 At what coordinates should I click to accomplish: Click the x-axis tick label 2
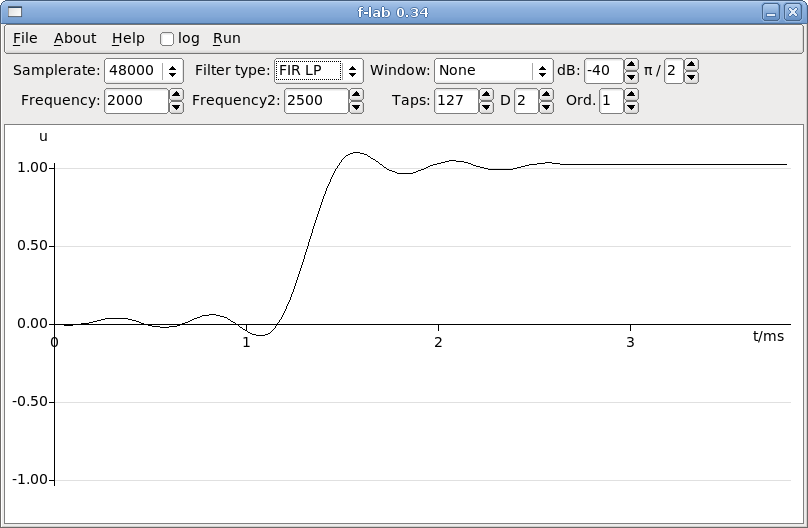coord(438,343)
